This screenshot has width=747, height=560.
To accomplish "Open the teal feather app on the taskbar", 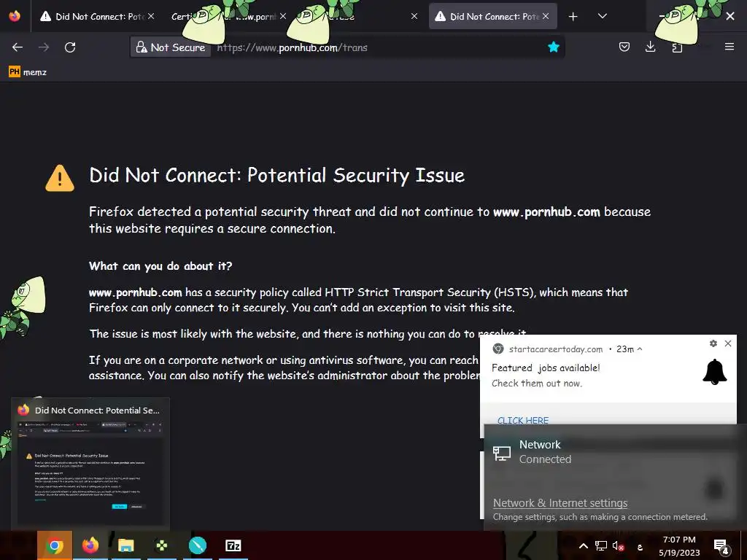I will coord(197,545).
